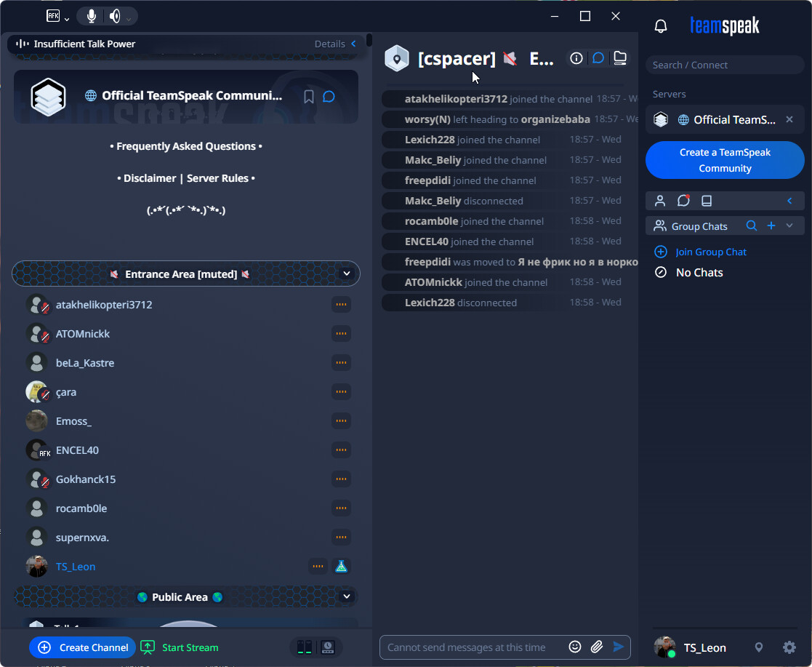Collapse the Public Area channel group
This screenshot has height=667, width=812.
point(347,596)
